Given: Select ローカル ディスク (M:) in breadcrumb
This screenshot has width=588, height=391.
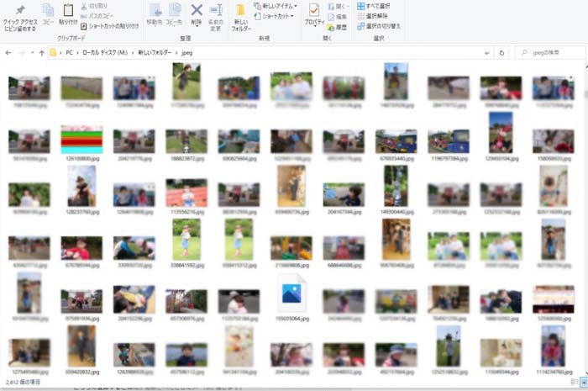Looking at the screenshot, I should (x=105, y=53).
